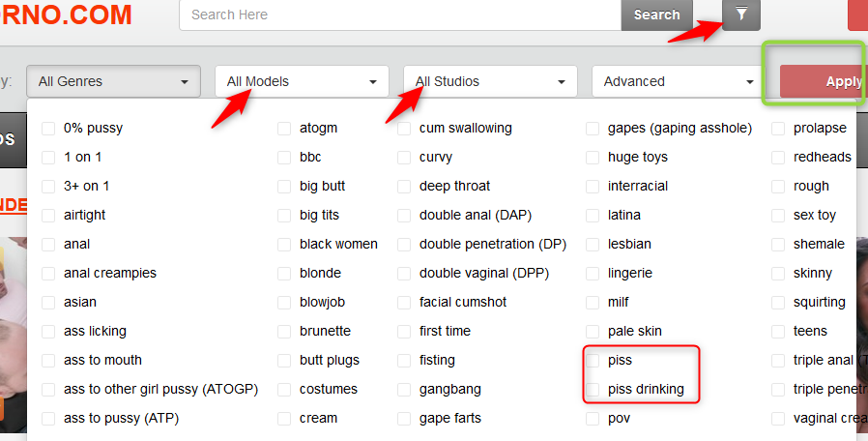
Task: Toggle the lingerie checkbox
Action: point(593,273)
